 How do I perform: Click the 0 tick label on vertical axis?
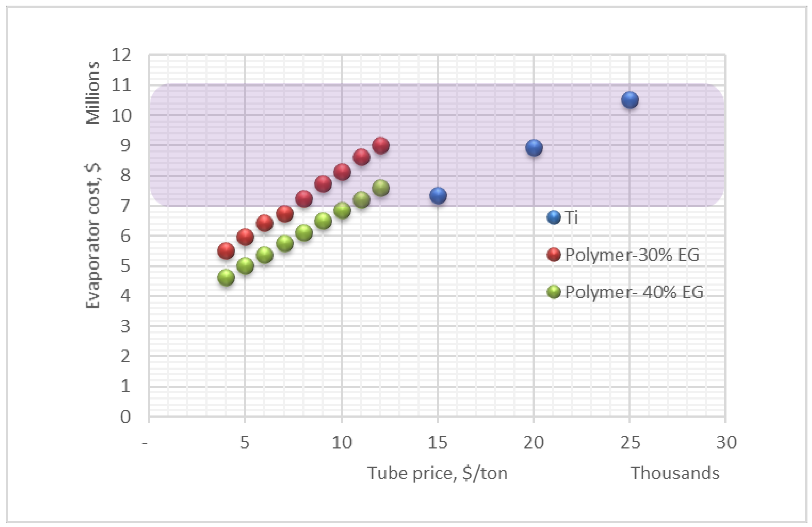[125, 417]
